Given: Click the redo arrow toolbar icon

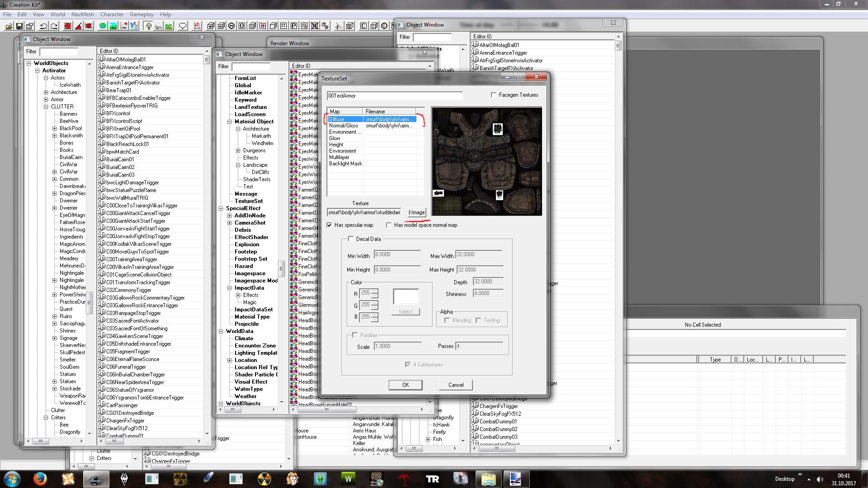Looking at the screenshot, I should (54, 26).
